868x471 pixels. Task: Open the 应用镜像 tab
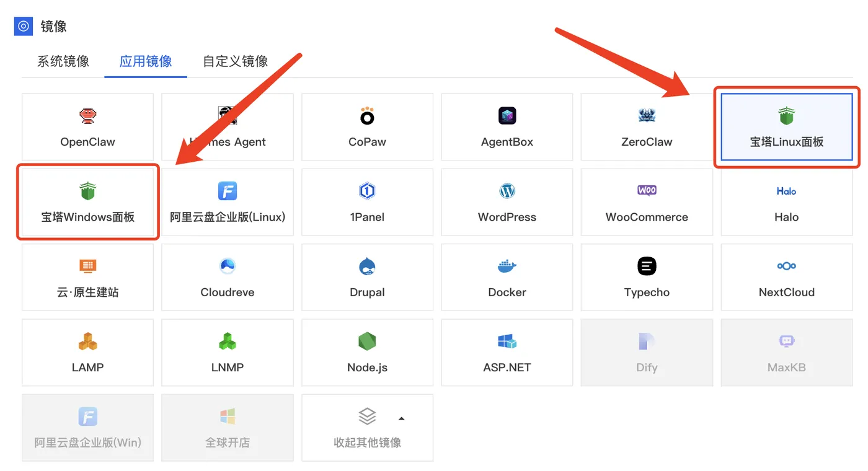tap(146, 61)
